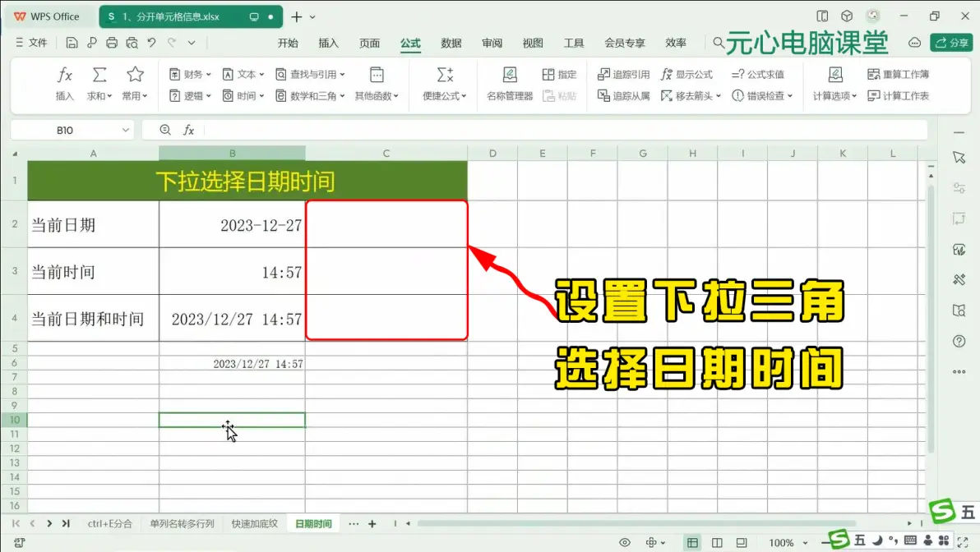Open the View ribbon tab

[533, 43]
